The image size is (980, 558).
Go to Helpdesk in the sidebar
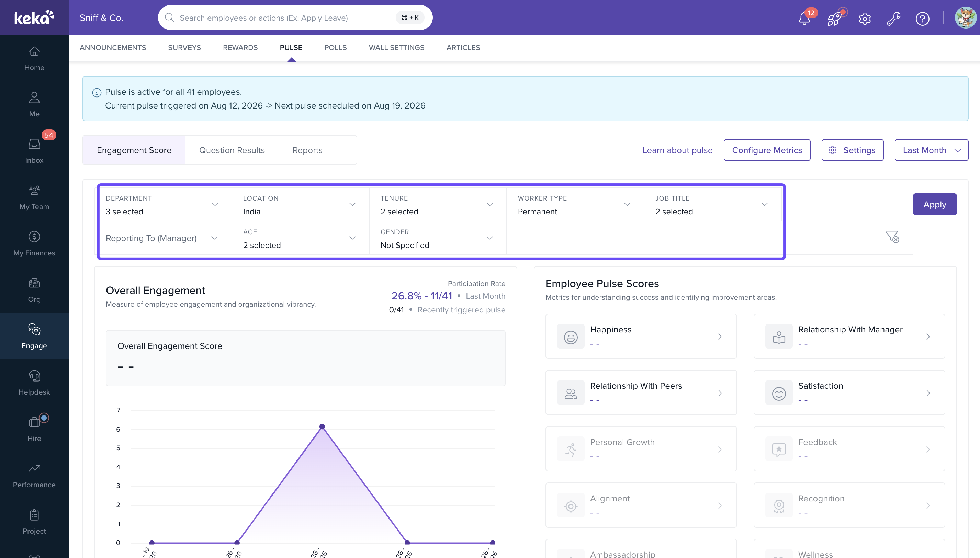click(34, 383)
